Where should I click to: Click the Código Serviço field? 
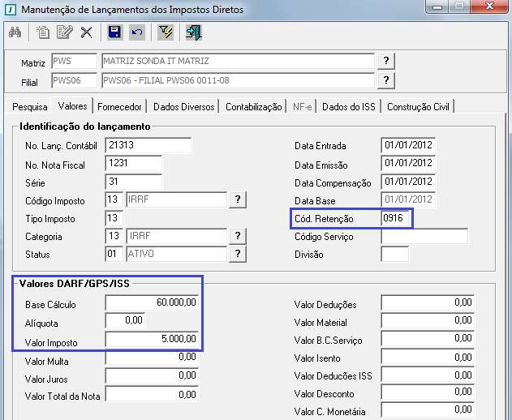point(424,236)
